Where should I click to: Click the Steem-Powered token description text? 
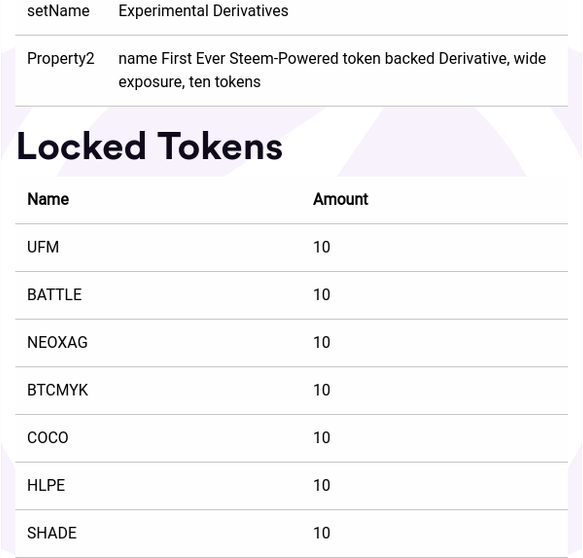coord(332,70)
